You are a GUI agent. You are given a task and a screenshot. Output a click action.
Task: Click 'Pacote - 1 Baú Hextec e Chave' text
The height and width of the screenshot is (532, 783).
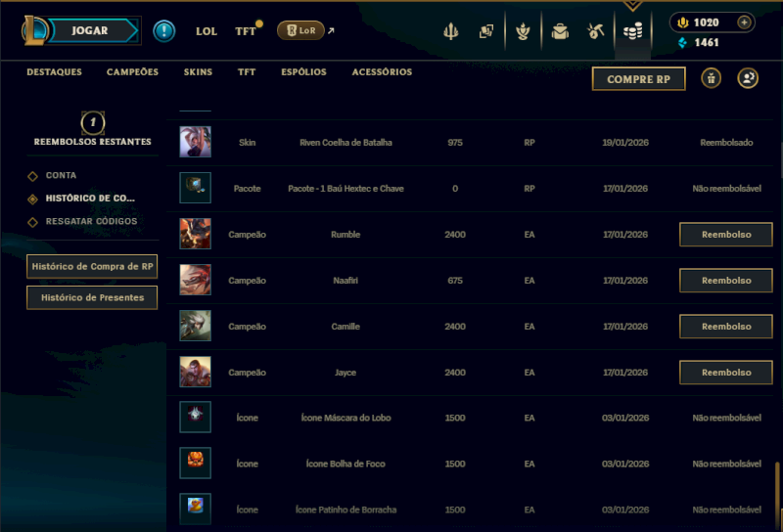pyautogui.click(x=345, y=189)
